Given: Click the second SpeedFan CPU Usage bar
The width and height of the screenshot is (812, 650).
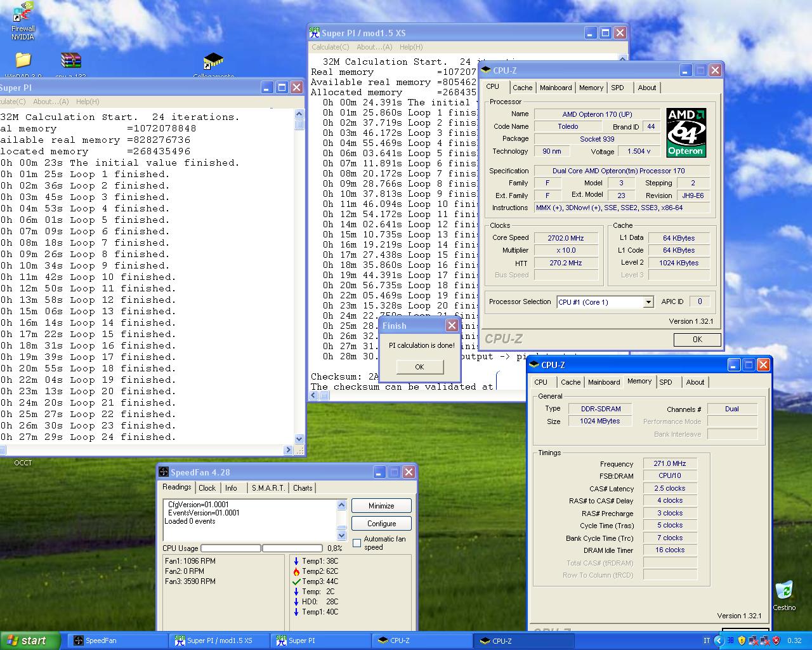Looking at the screenshot, I should pos(292,548).
